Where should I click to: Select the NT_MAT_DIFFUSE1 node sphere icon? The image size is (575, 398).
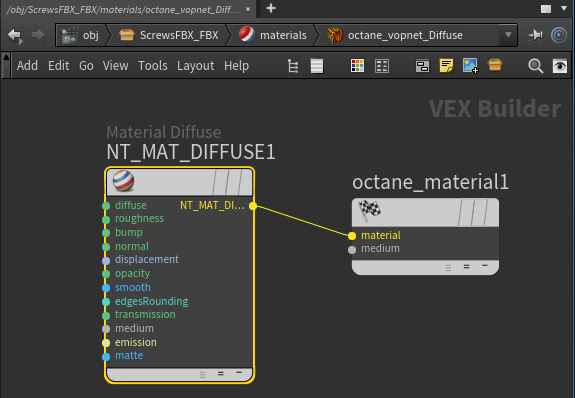[x=124, y=181]
